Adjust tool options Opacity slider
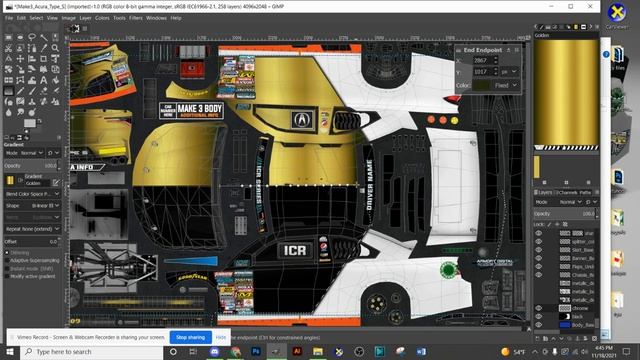The image size is (640, 360). pyautogui.click(x=32, y=166)
